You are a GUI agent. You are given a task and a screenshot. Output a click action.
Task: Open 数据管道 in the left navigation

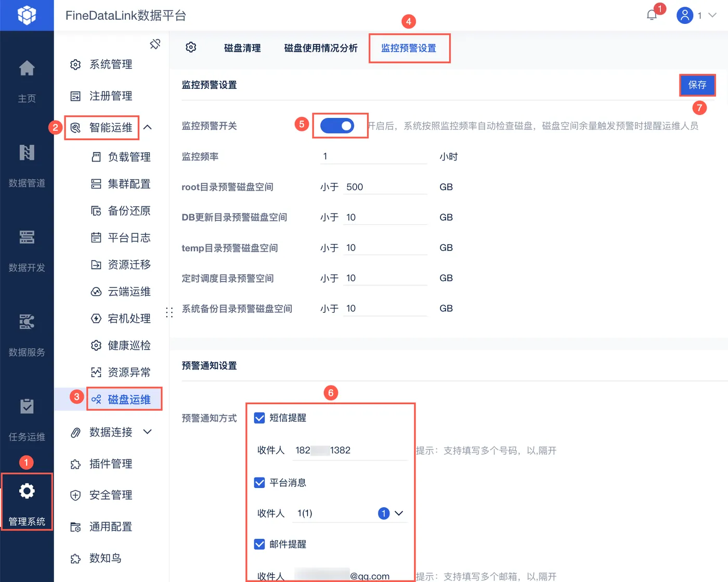point(27,165)
